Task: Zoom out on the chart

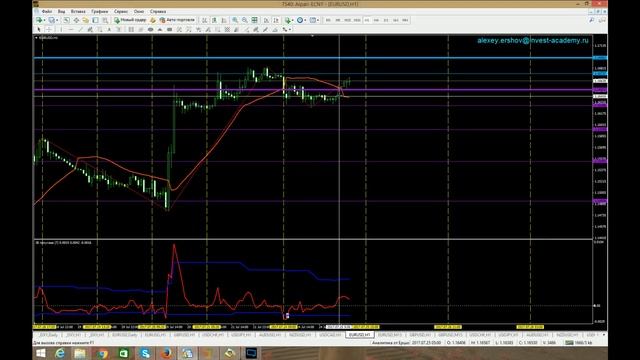Action: [x=244, y=20]
